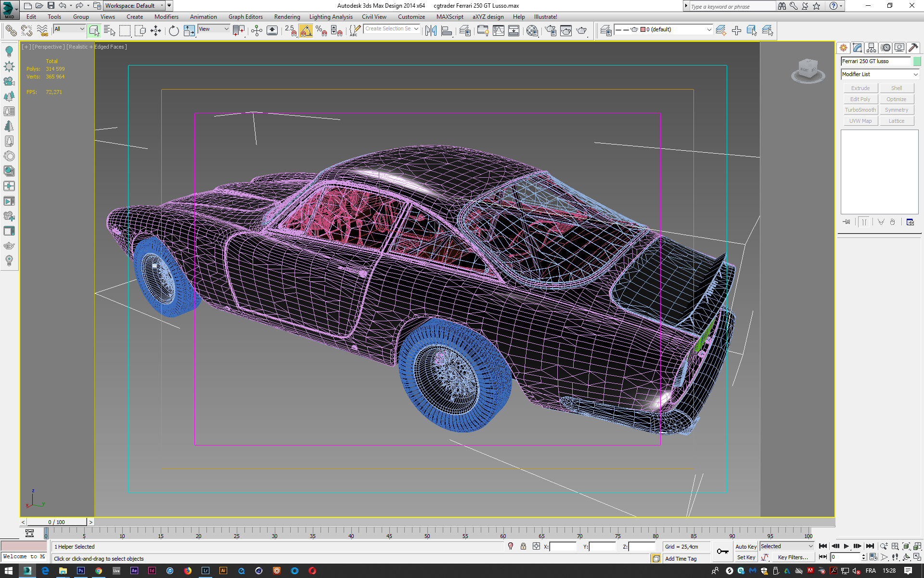Open the Rendering menu
This screenshot has height=578, width=924.
click(287, 17)
